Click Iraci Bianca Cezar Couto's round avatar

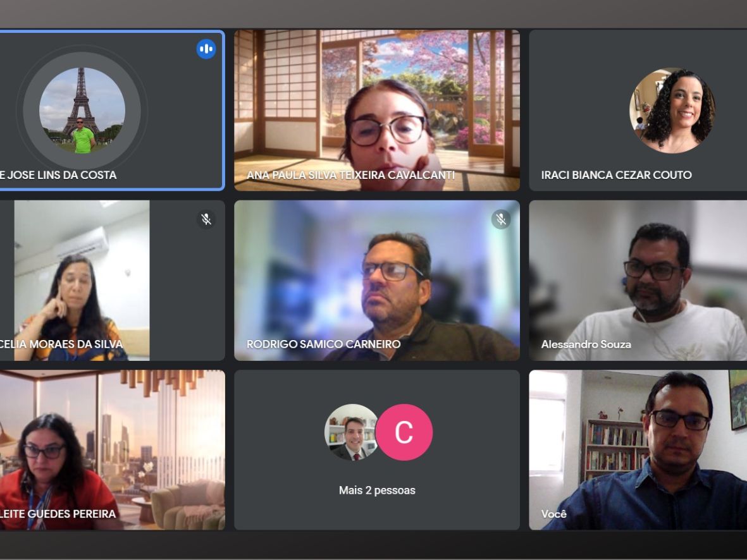pos(672,111)
